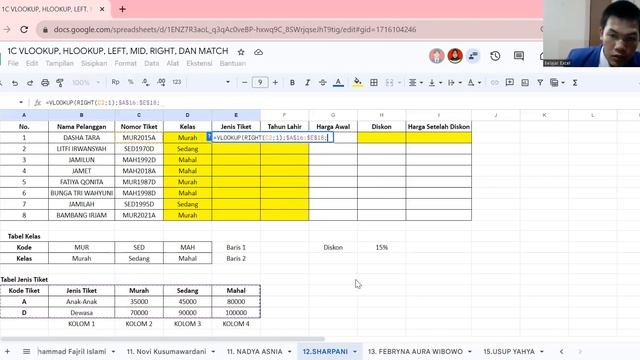640x360 pixels.
Task: Open the File menu
Action: click(x=13, y=63)
